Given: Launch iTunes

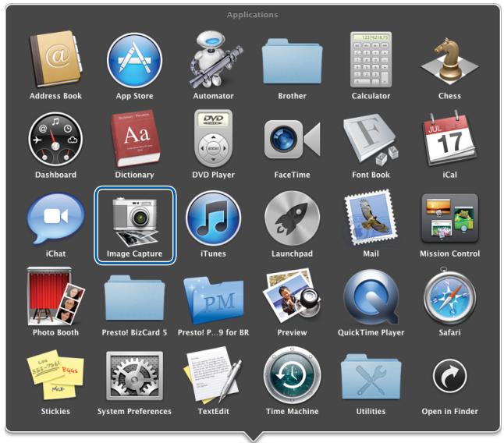Looking at the screenshot, I should [x=214, y=218].
